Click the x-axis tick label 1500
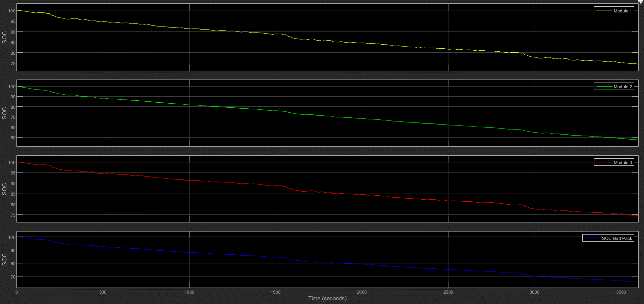 tap(276, 292)
